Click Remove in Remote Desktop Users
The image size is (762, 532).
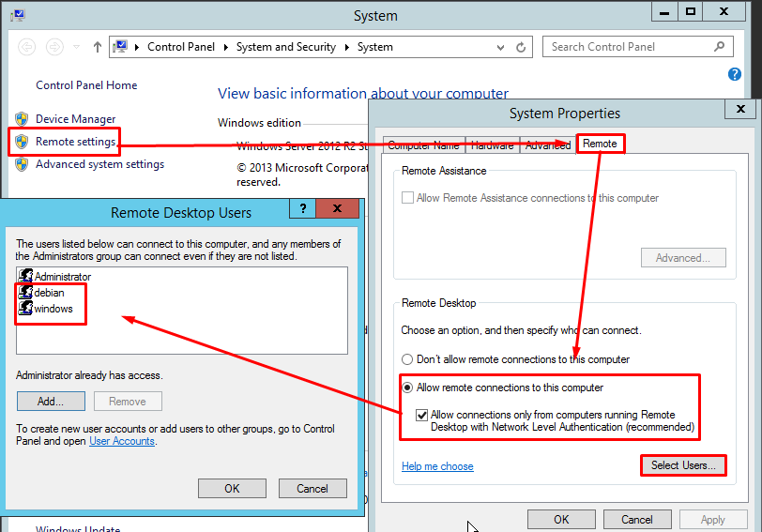point(128,402)
